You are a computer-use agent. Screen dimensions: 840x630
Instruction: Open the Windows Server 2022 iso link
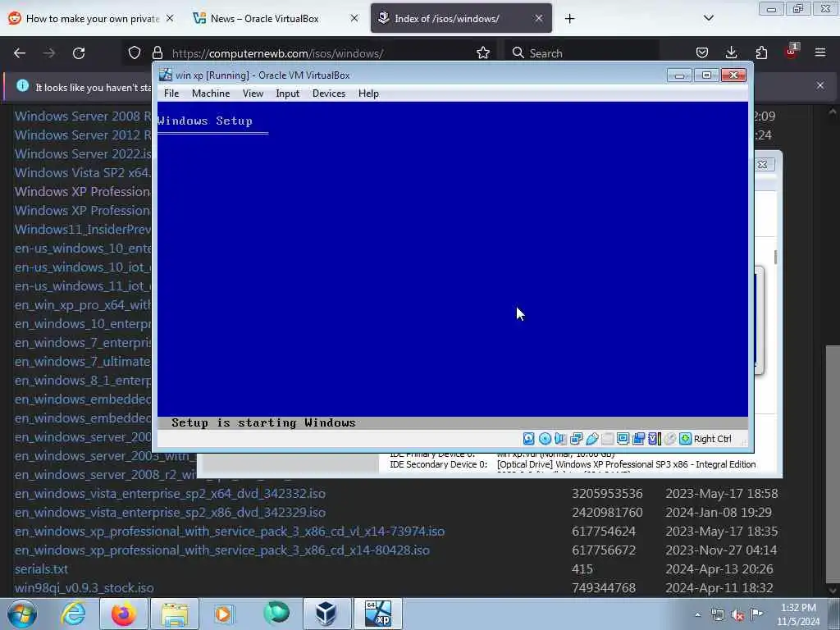pyautogui.click(x=83, y=153)
